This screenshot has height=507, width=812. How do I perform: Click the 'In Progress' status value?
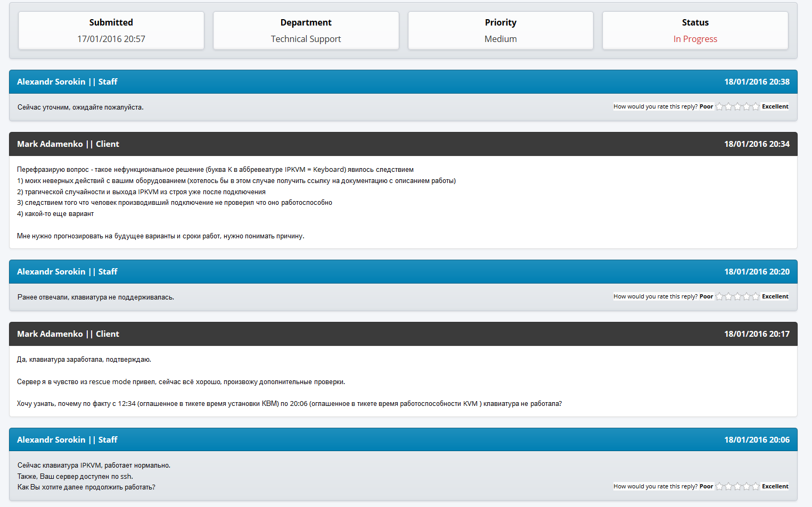[695, 39]
